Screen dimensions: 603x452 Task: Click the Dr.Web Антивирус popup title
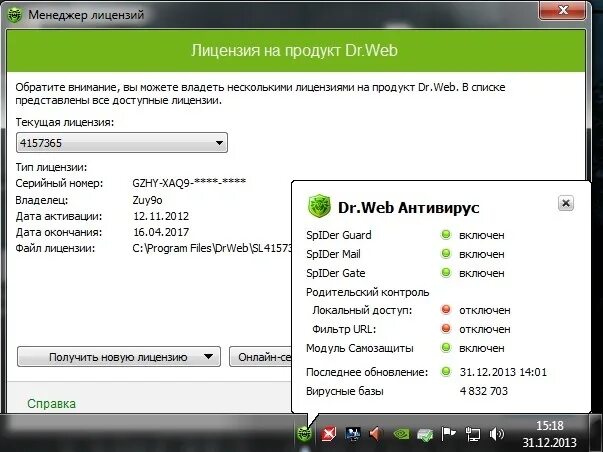tap(409, 207)
